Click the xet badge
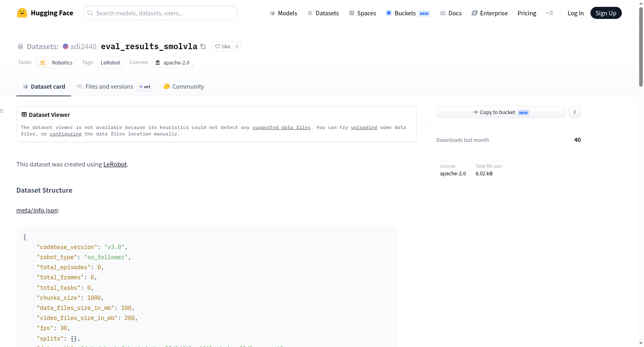The height and width of the screenshot is (347, 644). pyautogui.click(x=144, y=87)
